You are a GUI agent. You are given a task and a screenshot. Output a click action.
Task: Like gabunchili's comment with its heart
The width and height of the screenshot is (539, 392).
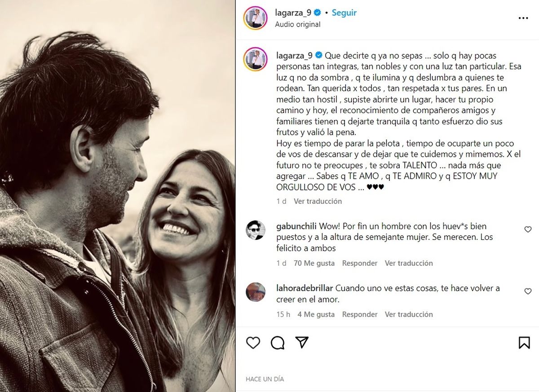(x=528, y=229)
